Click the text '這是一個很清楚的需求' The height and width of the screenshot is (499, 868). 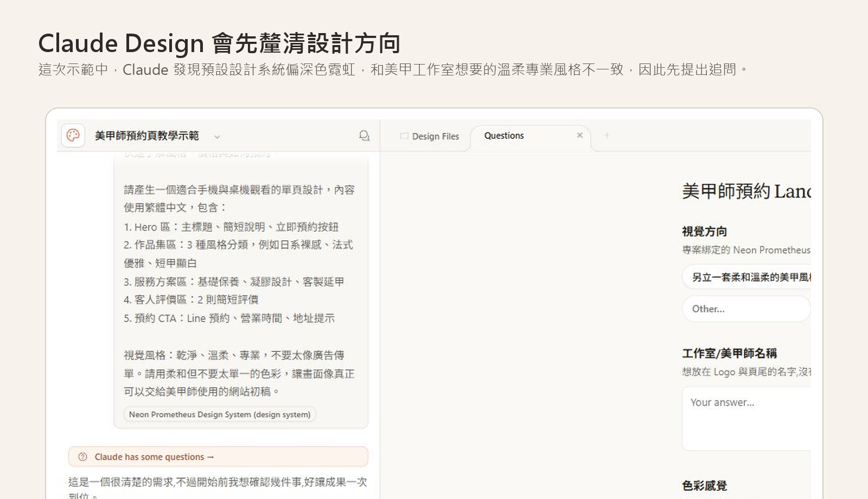pos(120,482)
